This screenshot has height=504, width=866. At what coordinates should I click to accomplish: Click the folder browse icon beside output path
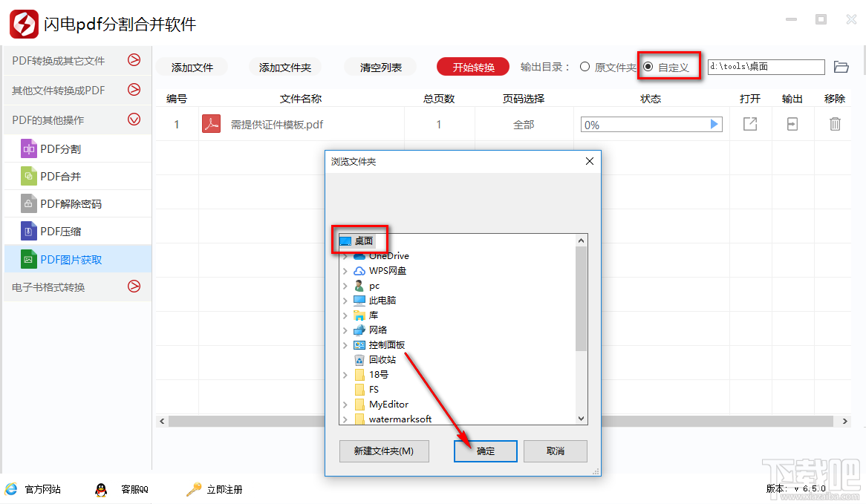(841, 67)
